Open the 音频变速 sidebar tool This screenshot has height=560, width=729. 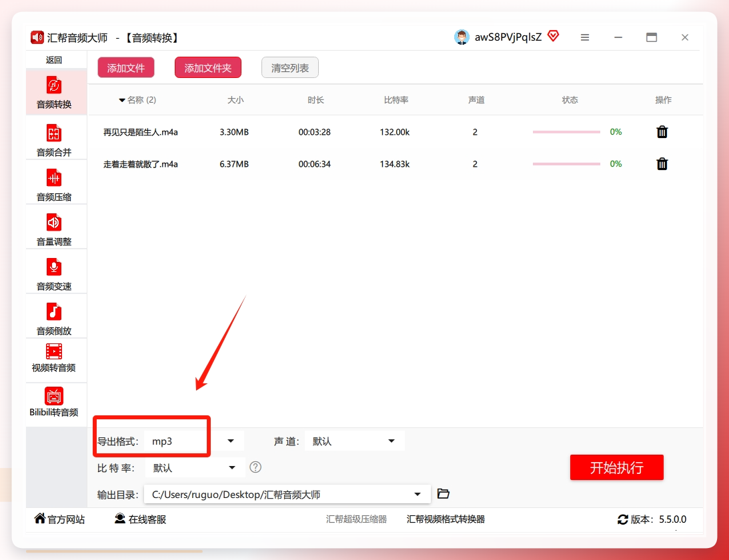55,274
